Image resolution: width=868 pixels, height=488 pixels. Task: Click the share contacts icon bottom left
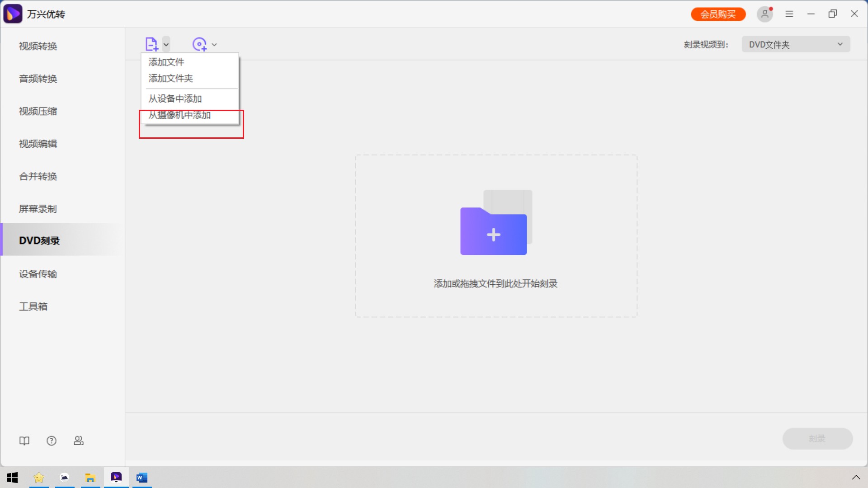point(79,441)
